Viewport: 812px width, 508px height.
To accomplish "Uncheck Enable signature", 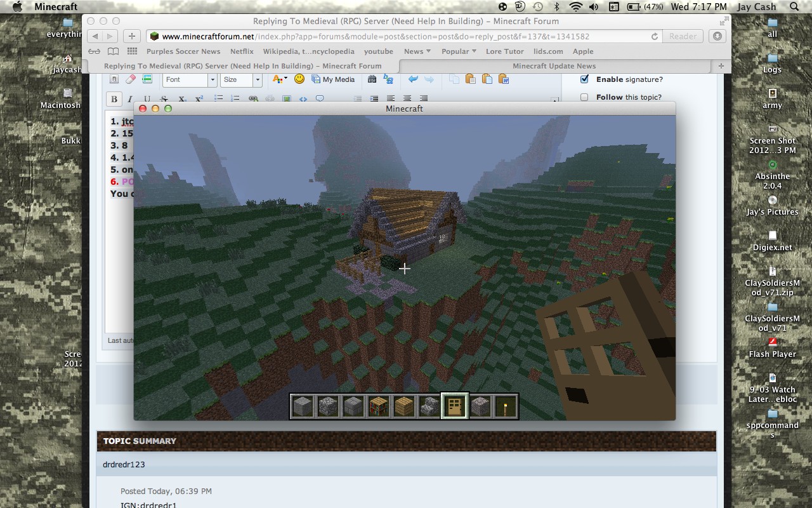I will [x=584, y=79].
